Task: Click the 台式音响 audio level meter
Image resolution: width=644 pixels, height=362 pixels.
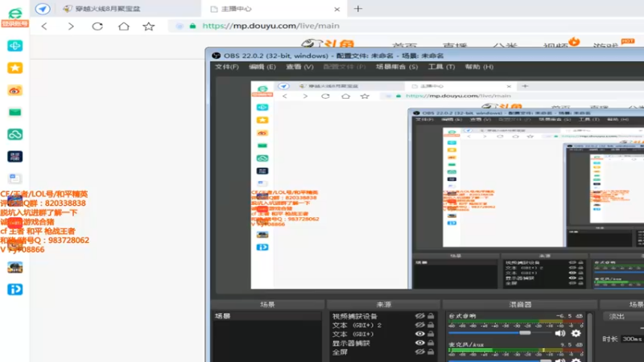Action: pyautogui.click(x=515, y=322)
